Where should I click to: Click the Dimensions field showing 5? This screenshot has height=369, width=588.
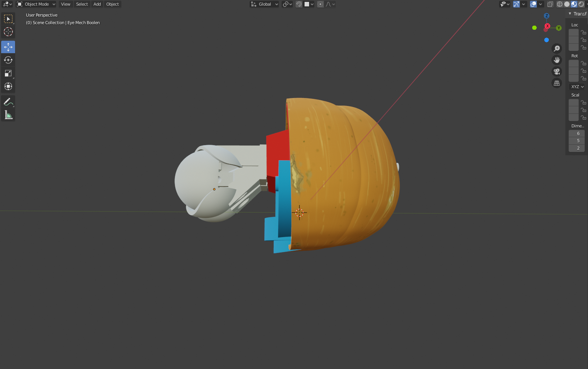(577, 141)
